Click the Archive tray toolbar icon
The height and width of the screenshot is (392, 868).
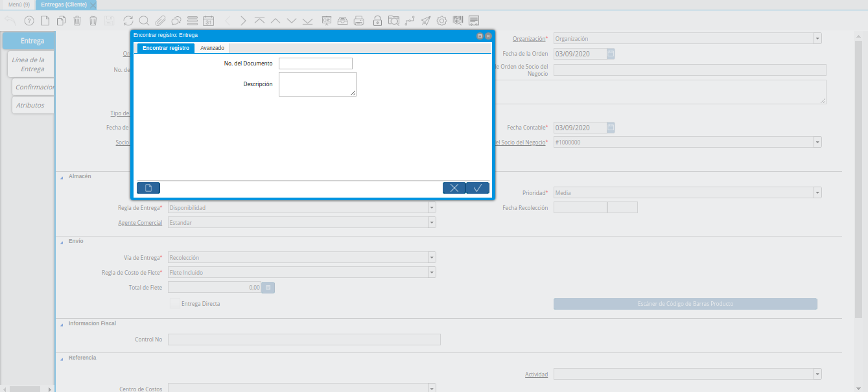[x=343, y=21]
